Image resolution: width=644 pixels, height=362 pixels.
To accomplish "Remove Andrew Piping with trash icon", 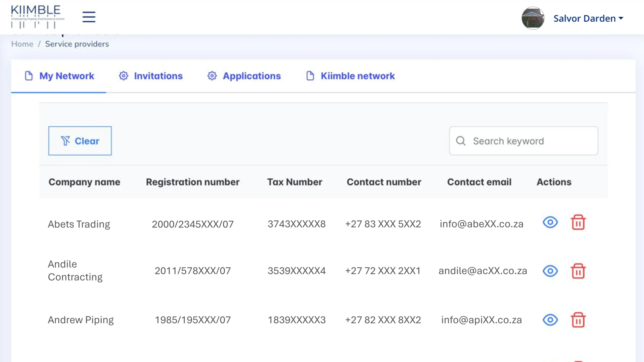I will [578, 320].
